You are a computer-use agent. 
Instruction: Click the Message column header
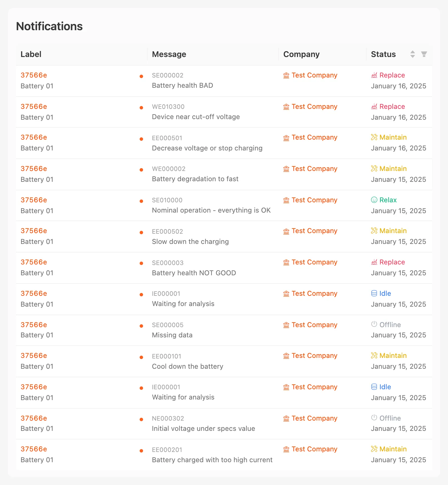click(169, 54)
